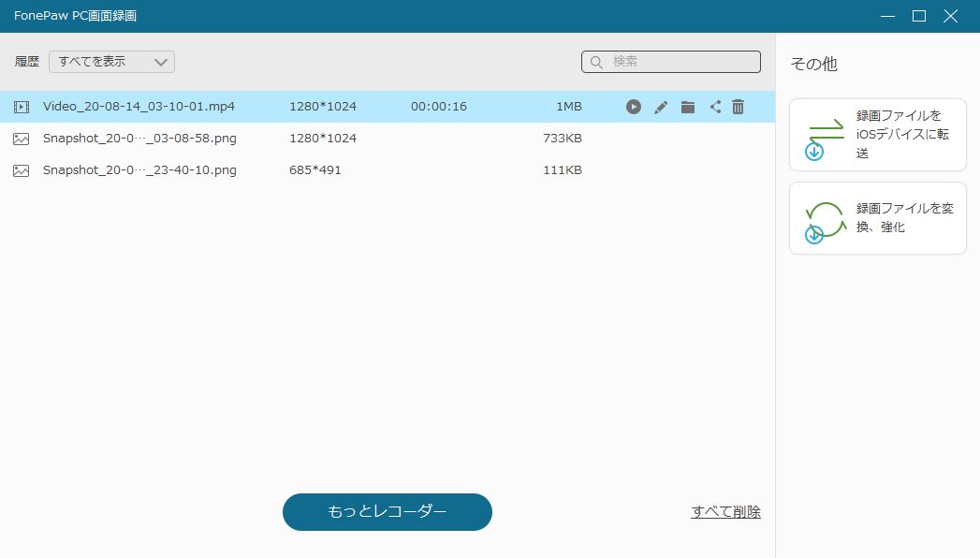Click the 111KB file size

click(x=563, y=170)
